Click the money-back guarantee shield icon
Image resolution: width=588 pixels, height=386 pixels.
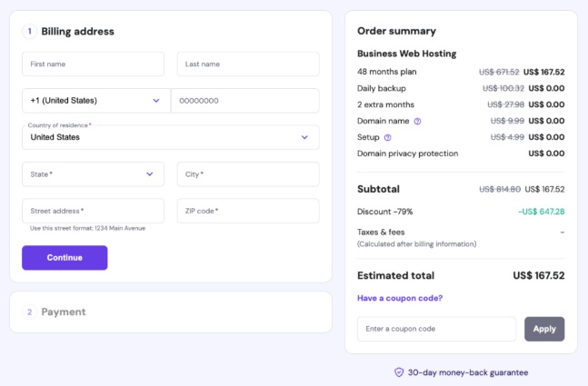pyautogui.click(x=398, y=372)
